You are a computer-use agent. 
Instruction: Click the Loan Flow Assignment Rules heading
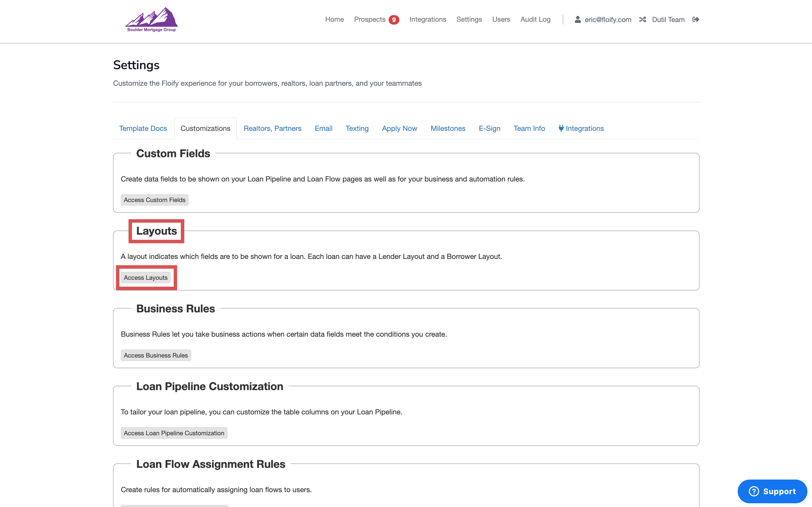(x=211, y=464)
